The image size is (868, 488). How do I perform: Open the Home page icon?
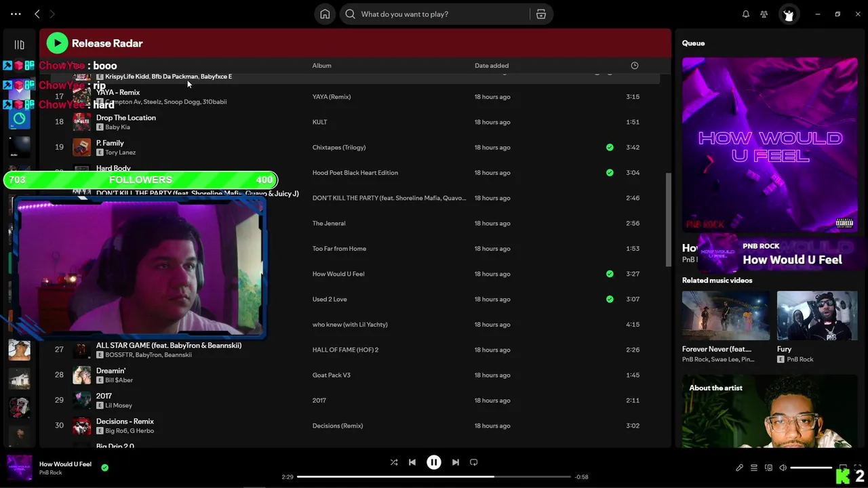(325, 14)
